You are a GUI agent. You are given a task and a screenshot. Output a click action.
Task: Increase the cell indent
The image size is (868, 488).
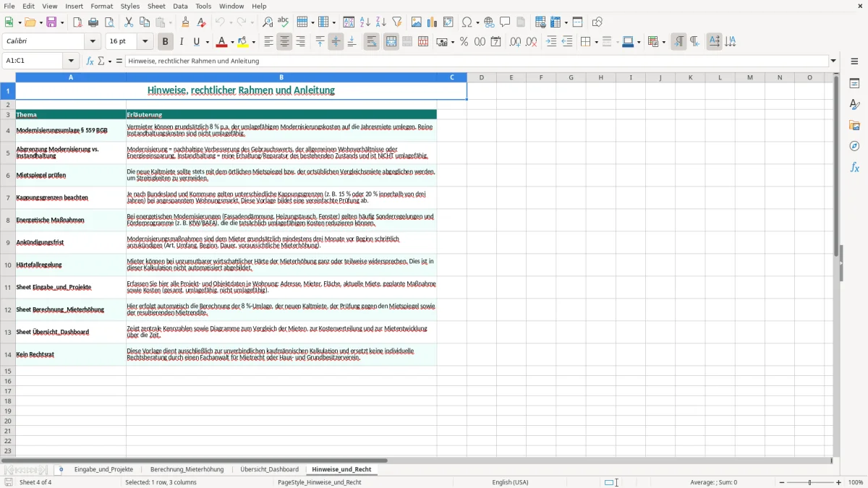(551, 42)
